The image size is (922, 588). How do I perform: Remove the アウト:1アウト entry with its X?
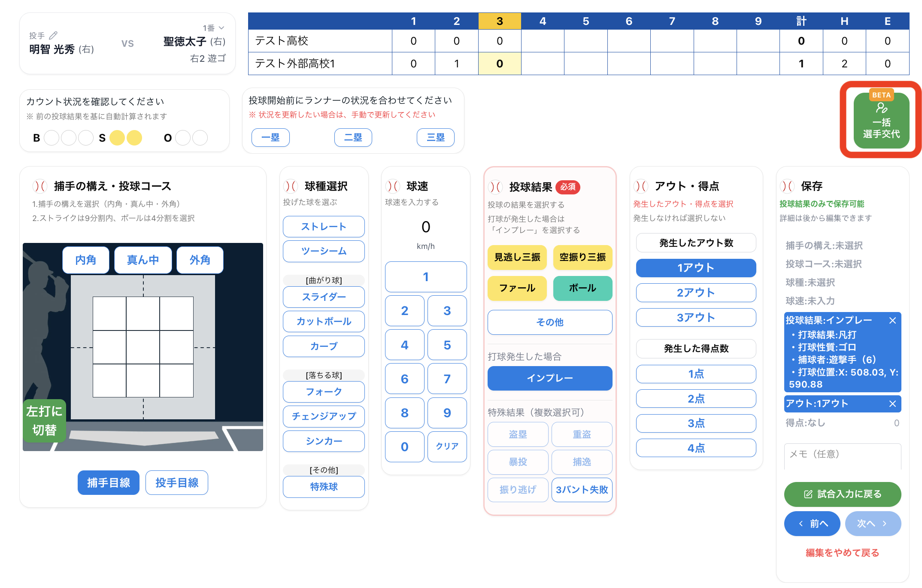[892, 404]
